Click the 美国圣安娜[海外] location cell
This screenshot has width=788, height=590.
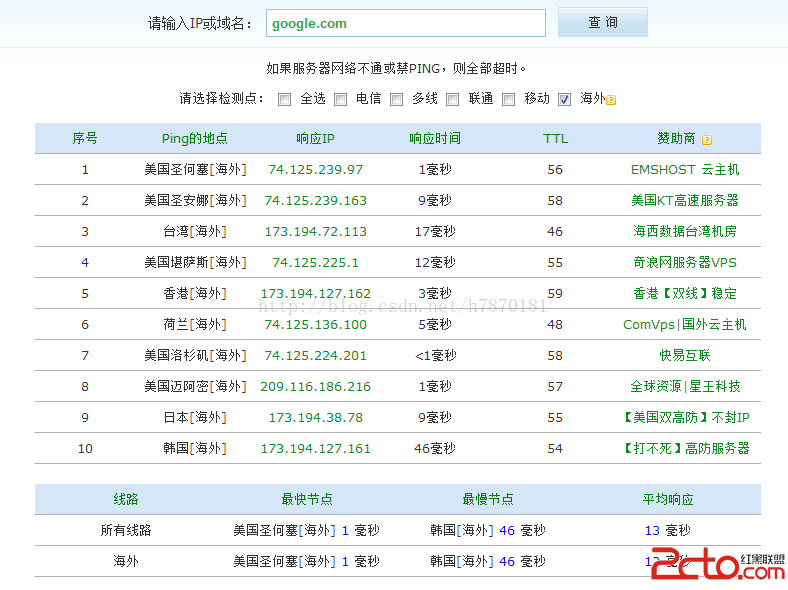pyautogui.click(x=195, y=201)
